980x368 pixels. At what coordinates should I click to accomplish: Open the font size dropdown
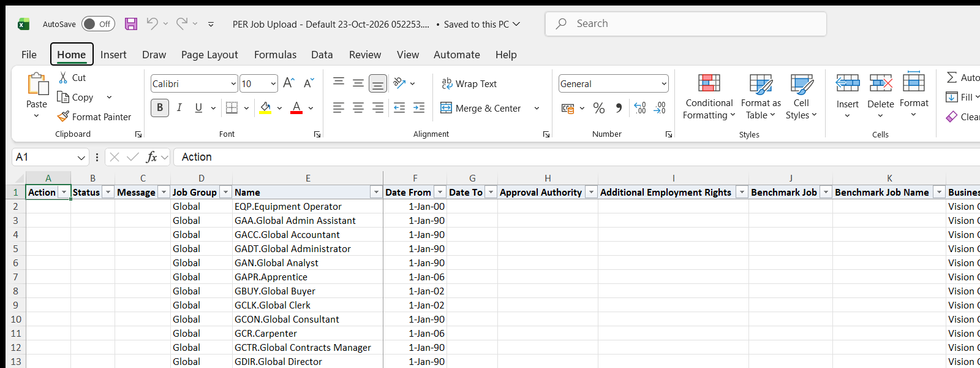[273, 84]
